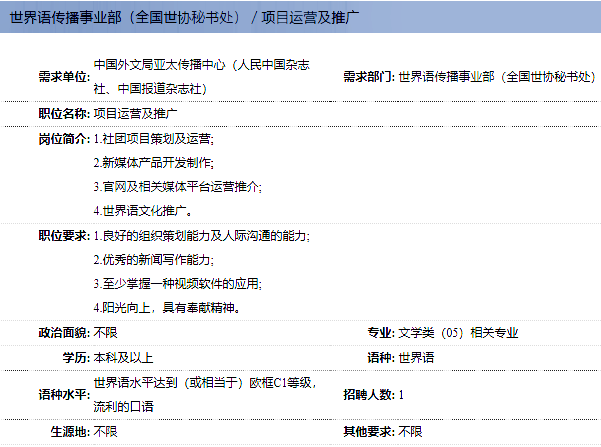Select the 语种 label
The width and height of the screenshot is (601, 447).
point(381,358)
